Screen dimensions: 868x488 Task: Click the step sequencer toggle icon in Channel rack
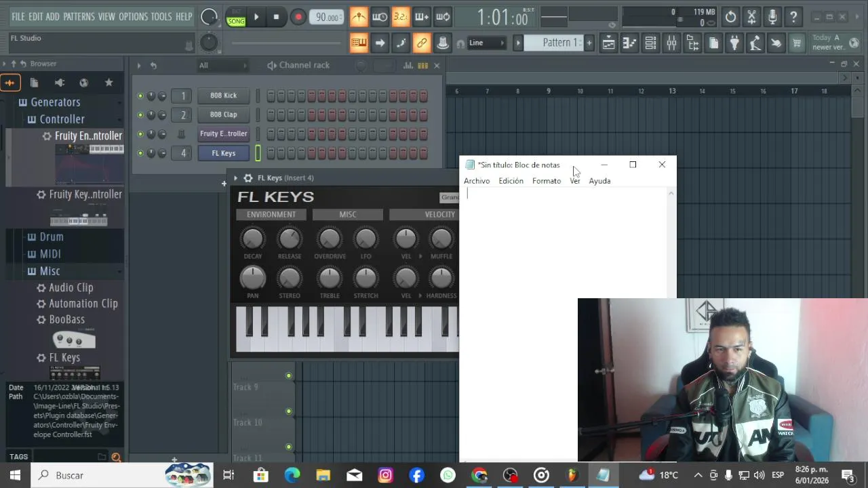click(422, 66)
